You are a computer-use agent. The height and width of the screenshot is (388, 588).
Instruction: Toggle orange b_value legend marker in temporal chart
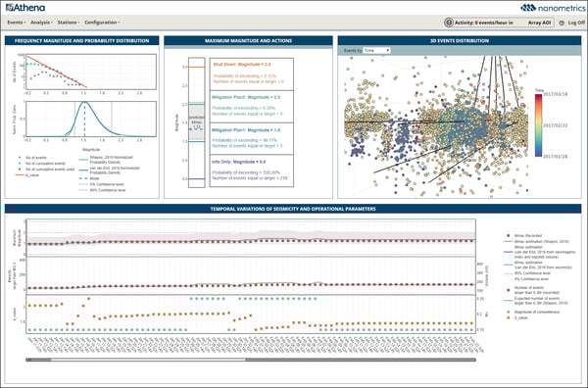click(508, 317)
